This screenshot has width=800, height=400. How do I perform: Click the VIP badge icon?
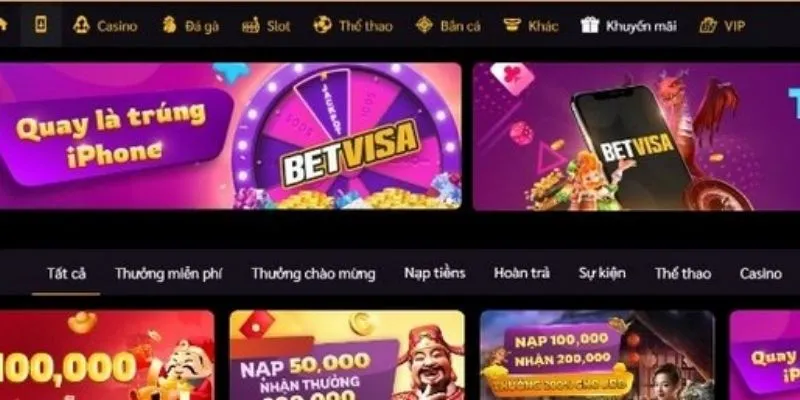(708, 25)
